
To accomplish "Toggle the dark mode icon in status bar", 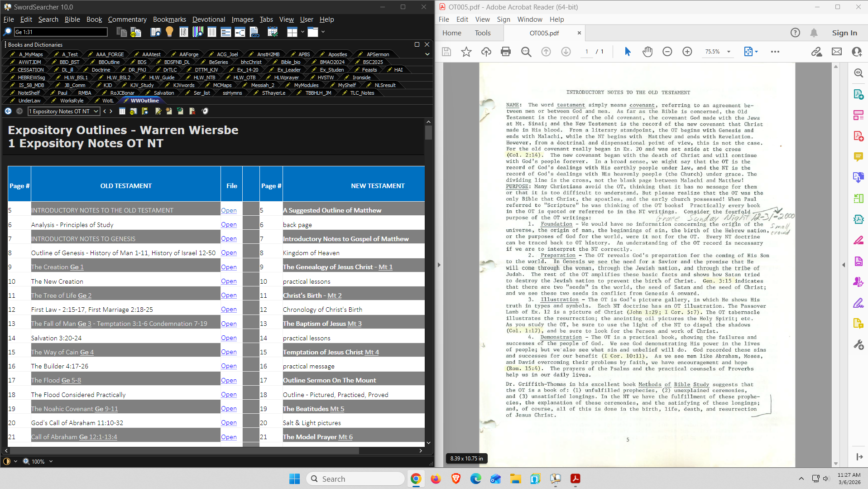I will (x=7, y=461).
